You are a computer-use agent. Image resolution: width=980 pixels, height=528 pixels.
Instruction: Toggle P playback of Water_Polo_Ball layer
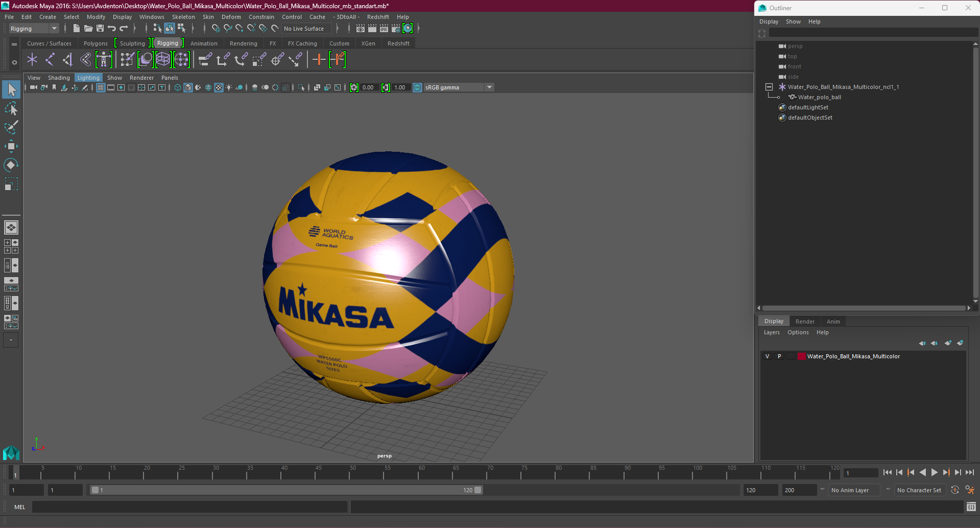[779, 356]
